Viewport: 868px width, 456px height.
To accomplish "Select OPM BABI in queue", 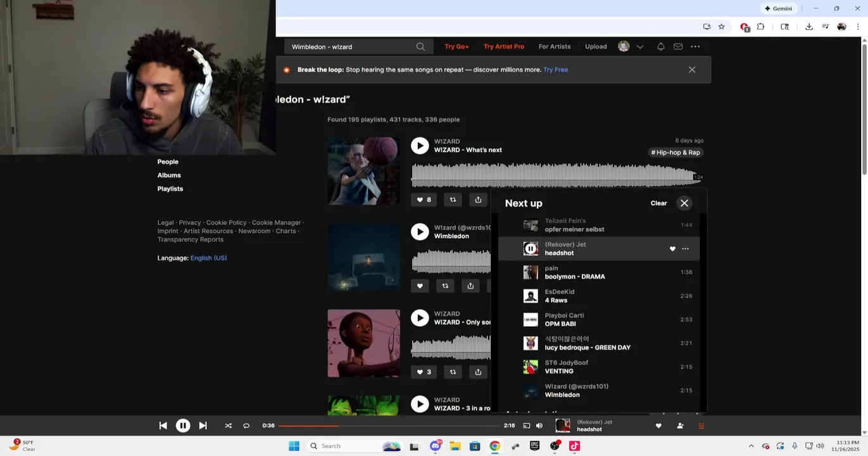I will (599, 319).
